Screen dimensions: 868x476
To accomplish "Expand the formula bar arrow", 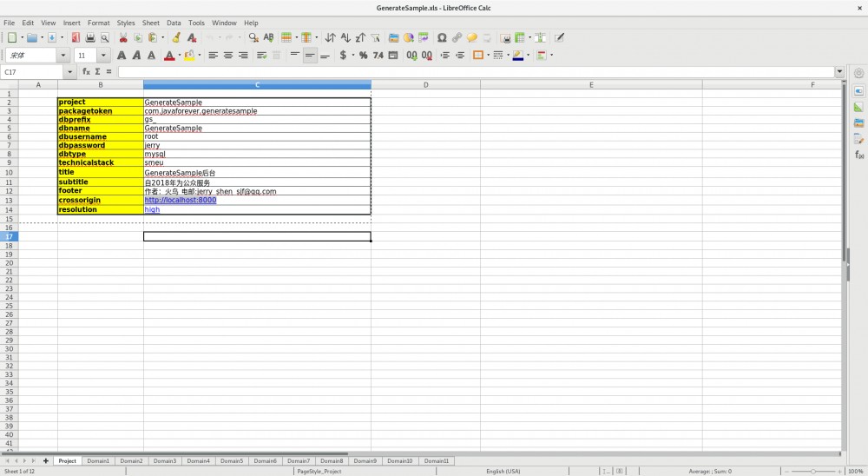I will pyautogui.click(x=839, y=71).
